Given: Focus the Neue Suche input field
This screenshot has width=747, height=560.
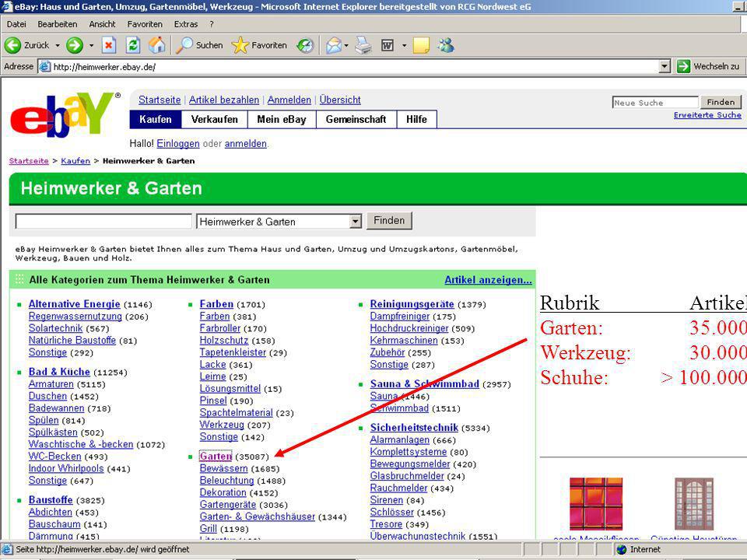Looking at the screenshot, I should point(655,103).
